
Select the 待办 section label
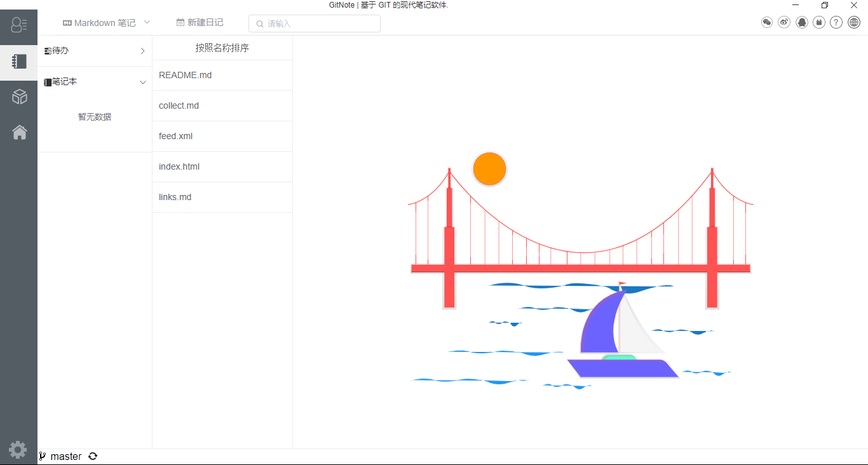pos(57,51)
